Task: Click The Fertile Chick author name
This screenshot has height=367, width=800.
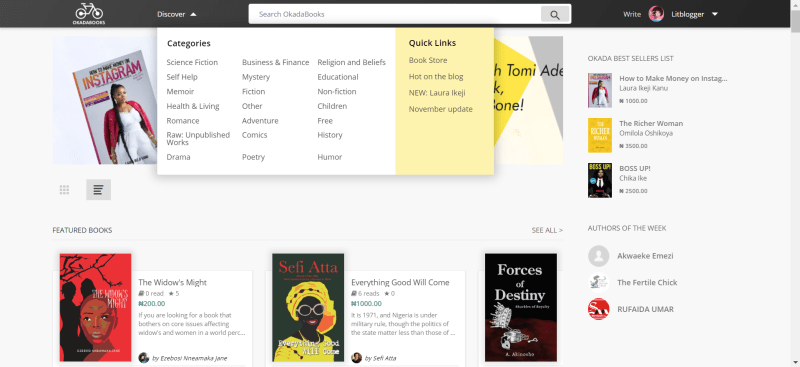Action: coord(647,282)
